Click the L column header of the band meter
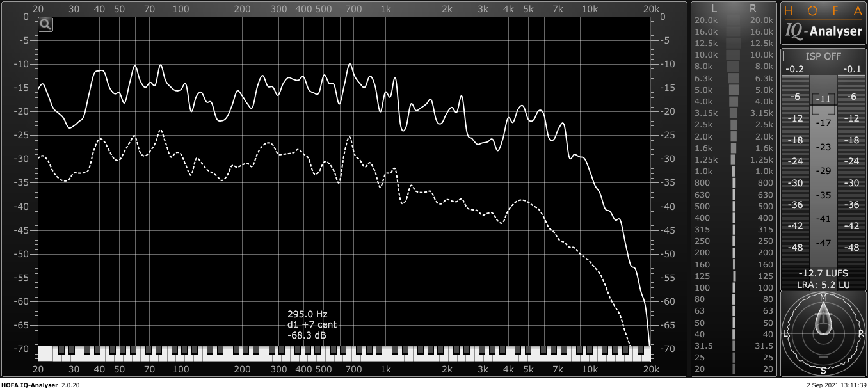Screen dimensions: 868x391 point(714,8)
